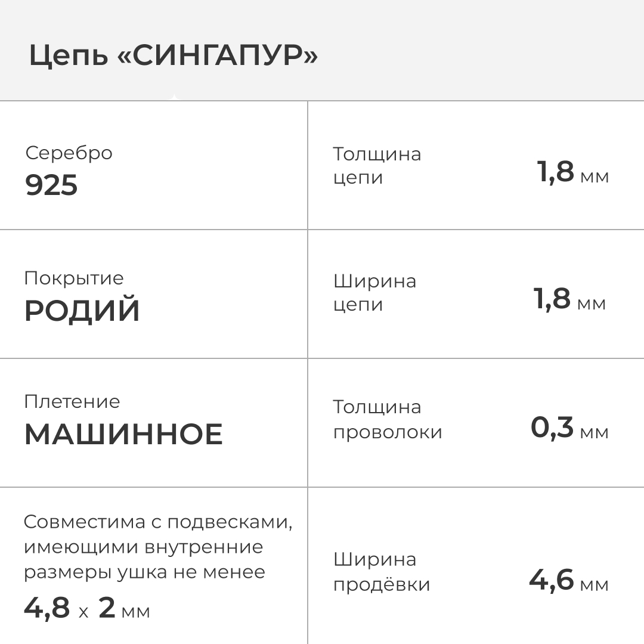This screenshot has width=644, height=644.
Task: Click the Ширина продёвки label
Action: (382, 572)
